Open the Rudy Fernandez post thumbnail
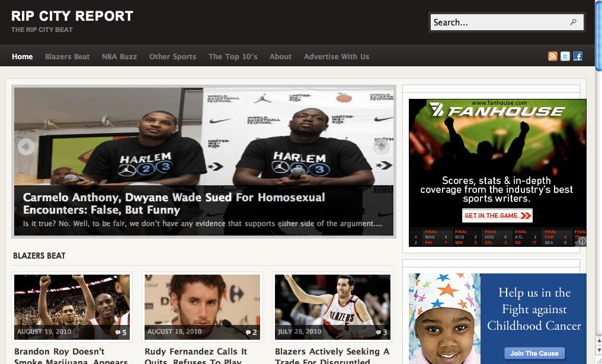Viewport: 602px width, 364px height. [202, 307]
